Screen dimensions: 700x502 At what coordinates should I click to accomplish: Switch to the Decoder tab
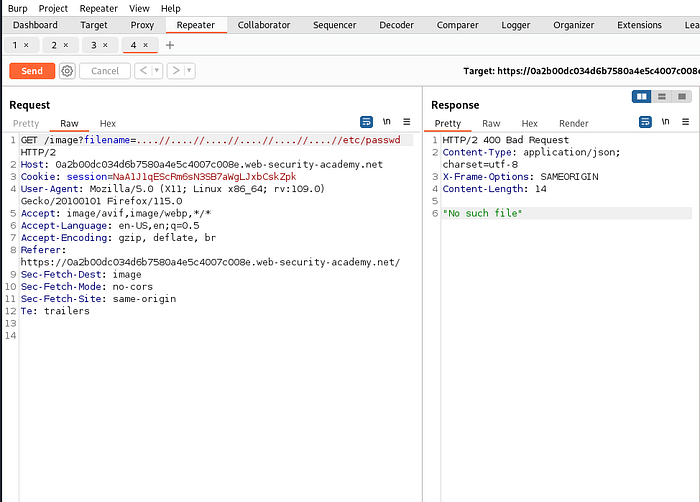pyautogui.click(x=395, y=25)
